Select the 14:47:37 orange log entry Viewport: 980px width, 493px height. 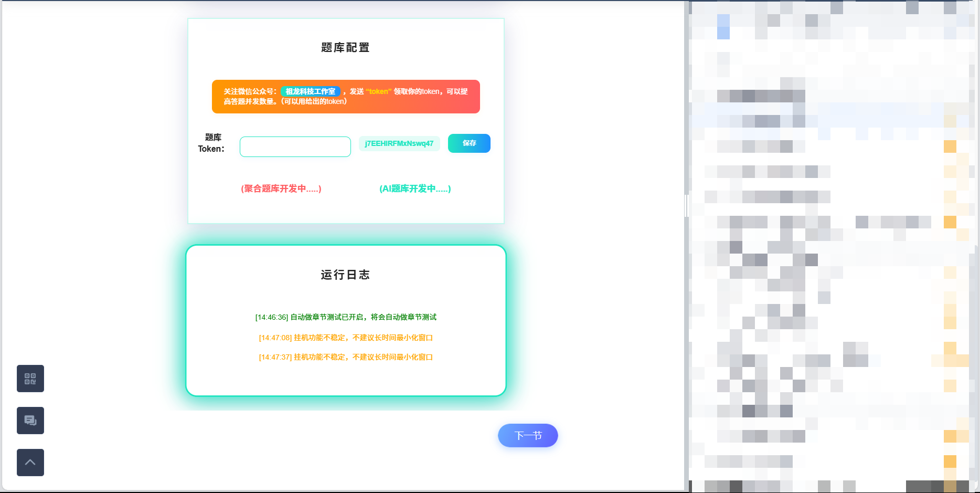click(346, 357)
